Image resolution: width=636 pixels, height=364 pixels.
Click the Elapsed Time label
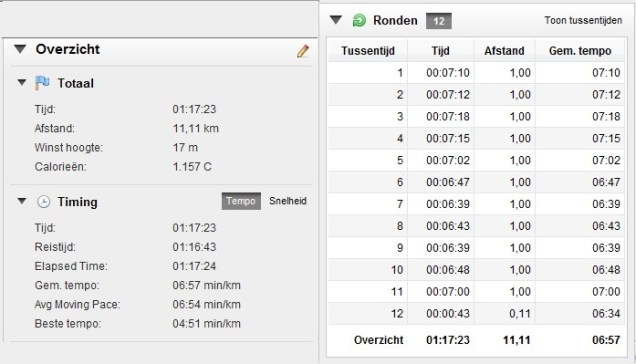point(71,266)
